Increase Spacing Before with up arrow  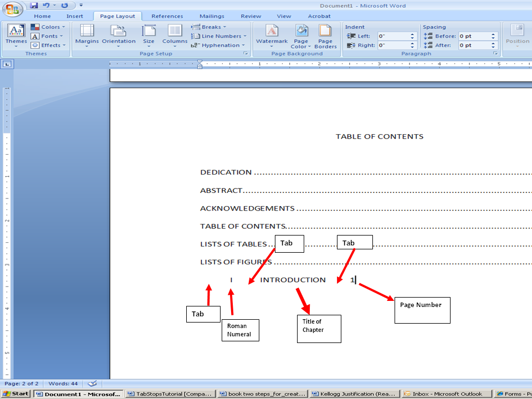pyautogui.click(x=493, y=34)
